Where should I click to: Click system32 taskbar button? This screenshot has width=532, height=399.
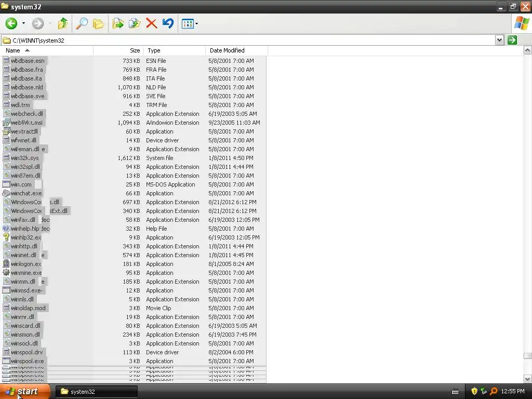pyautogui.click(x=97, y=392)
